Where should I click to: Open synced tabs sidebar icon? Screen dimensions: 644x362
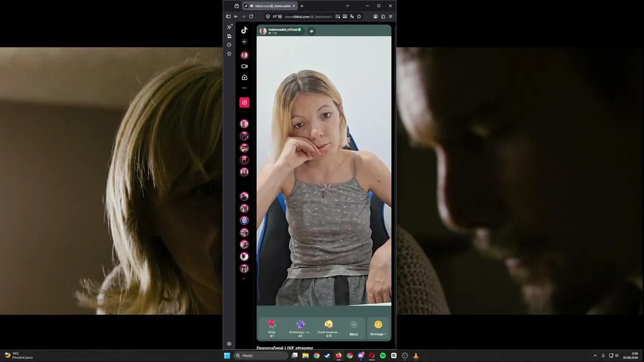pyautogui.click(x=229, y=36)
